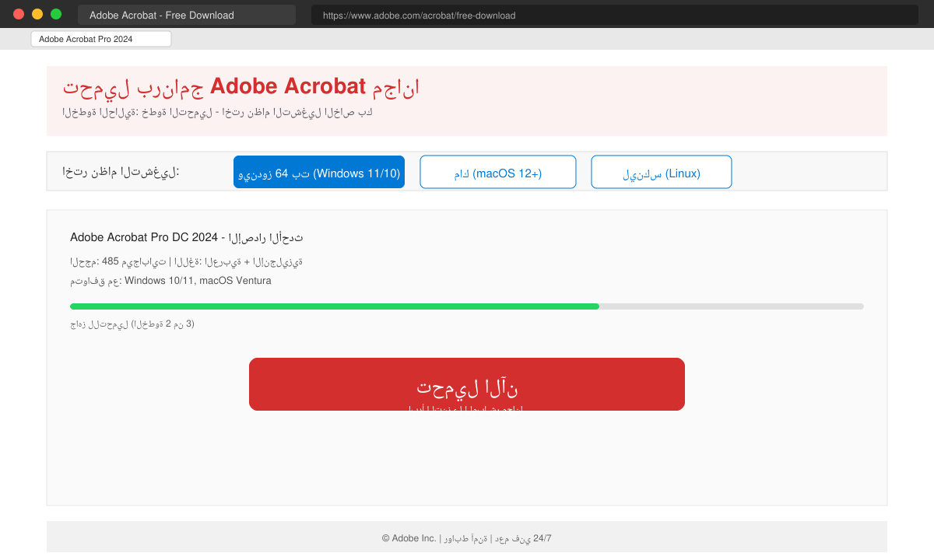Click the red تحميل الآن download button
This screenshot has width=934, height=560.
point(467,384)
